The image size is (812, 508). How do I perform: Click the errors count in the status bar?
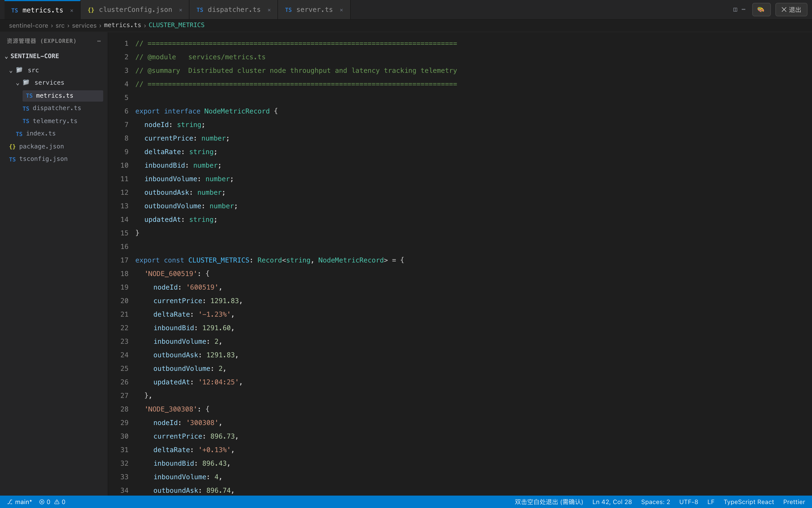(x=45, y=502)
